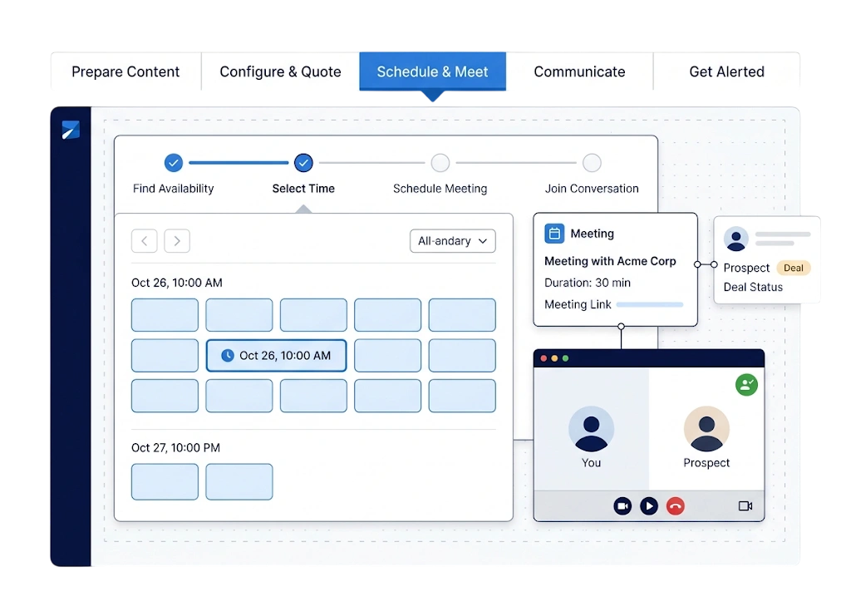The width and height of the screenshot is (851, 616).
Task: Open the Communicate tab
Action: (x=579, y=71)
